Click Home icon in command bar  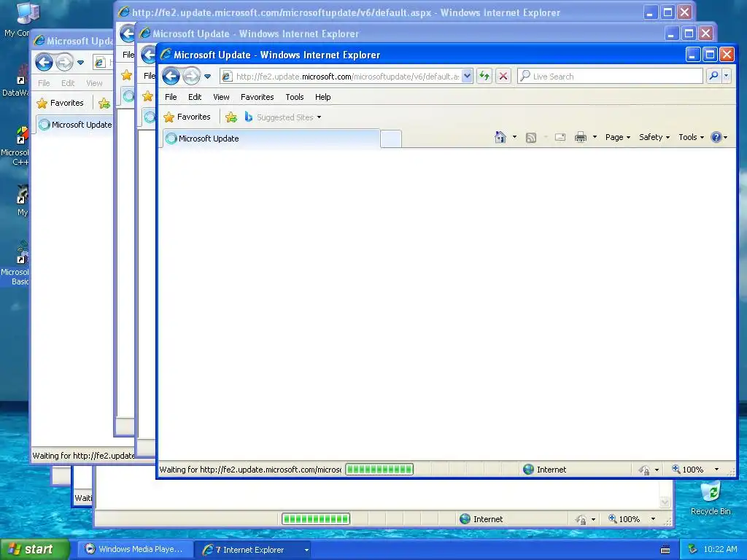click(500, 137)
